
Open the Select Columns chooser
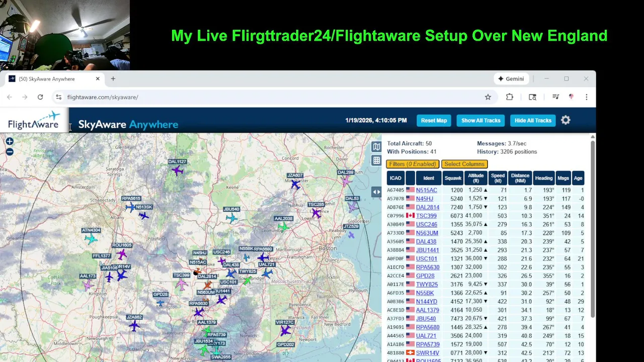coord(464,164)
